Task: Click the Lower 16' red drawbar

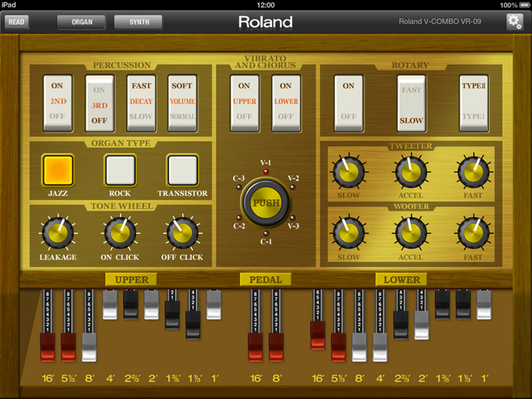Action: coord(318,336)
